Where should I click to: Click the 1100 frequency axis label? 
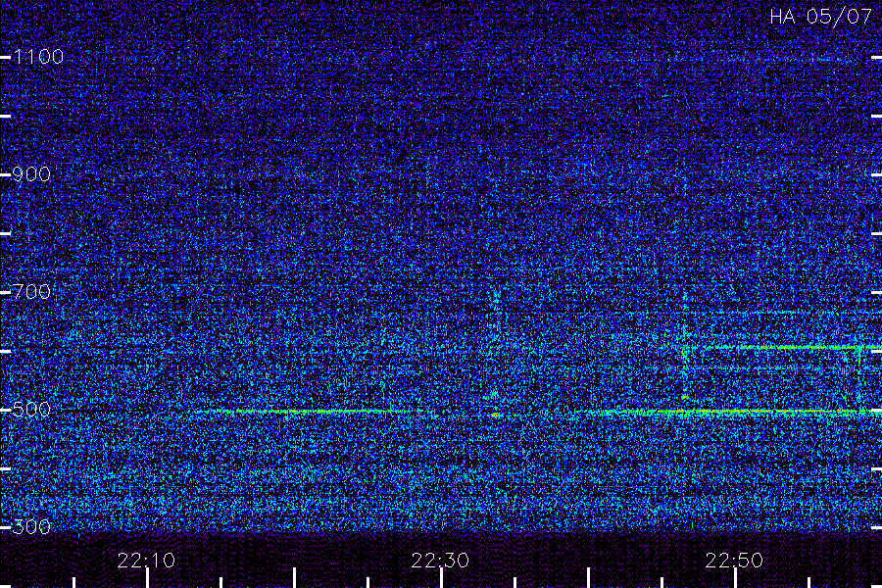point(38,56)
